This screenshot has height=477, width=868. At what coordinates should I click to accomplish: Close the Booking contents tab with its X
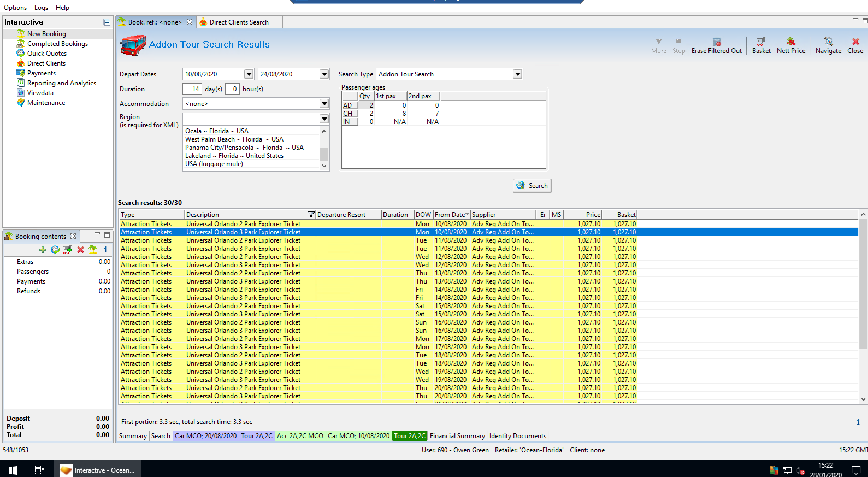click(73, 236)
